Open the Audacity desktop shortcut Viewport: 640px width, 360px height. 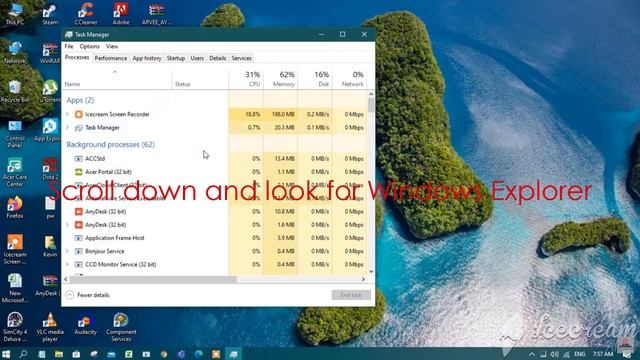pyautogui.click(x=86, y=324)
